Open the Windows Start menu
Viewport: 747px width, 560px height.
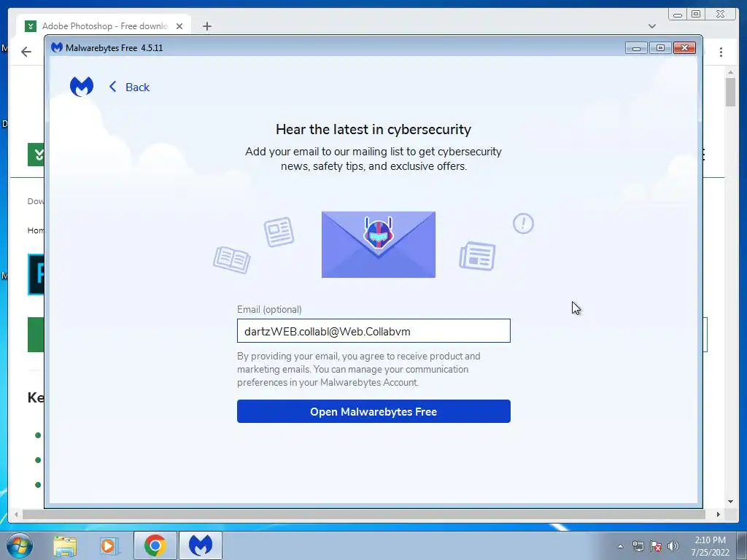click(19, 545)
